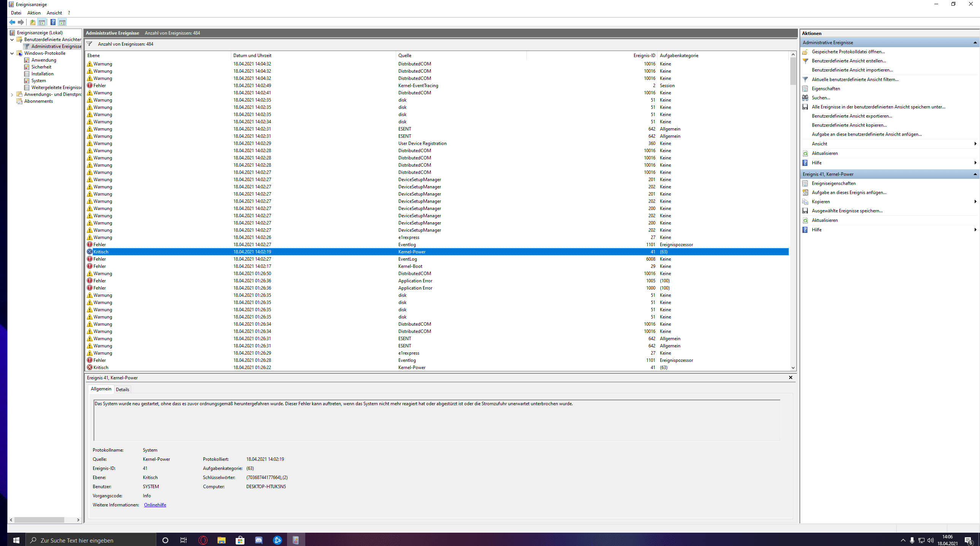Viewport: 980px width, 546px height.
Task: Collapse the Ereignis 41, Kernel-Power actions section
Action: pos(975,174)
